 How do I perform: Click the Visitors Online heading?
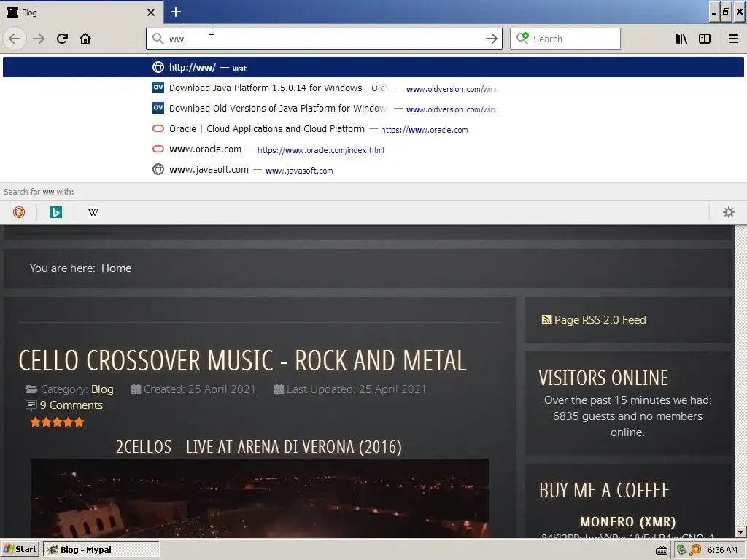603,378
